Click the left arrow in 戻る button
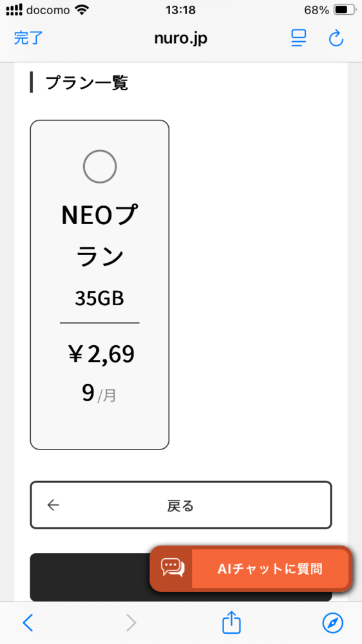Image resolution: width=362 pixels, height=644 pixels. click(x=53, y=505)
